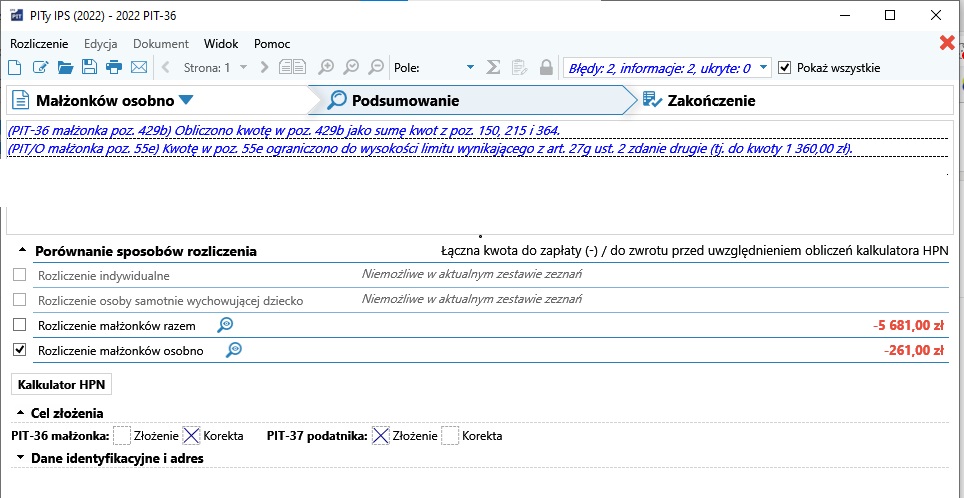This screenshot has width=964, height=498.
Task: Click the envelope send icon
Action: coord(139,68)
